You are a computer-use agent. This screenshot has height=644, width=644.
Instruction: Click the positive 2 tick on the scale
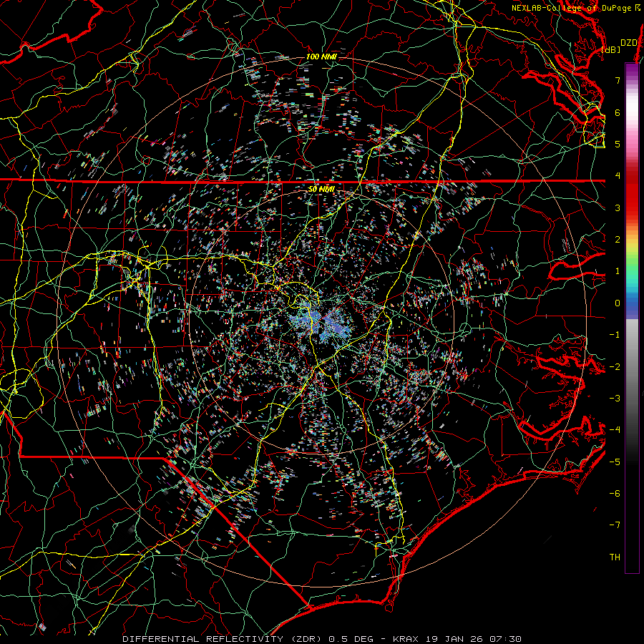618,240
